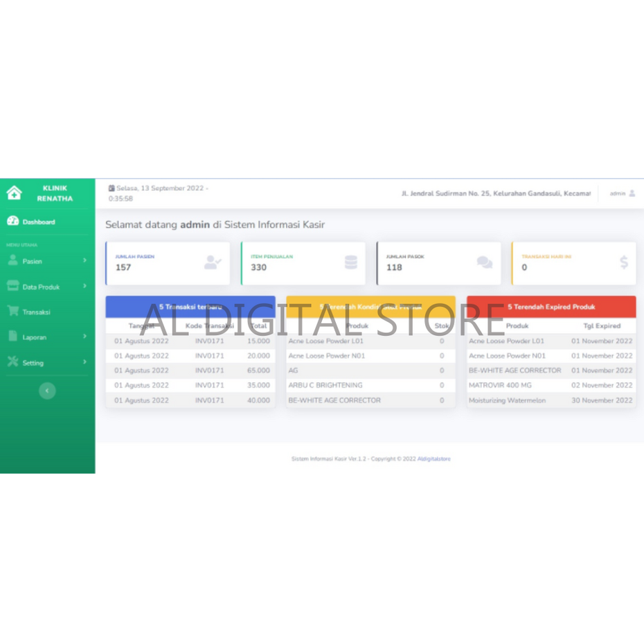Click the Setting tools icon
This screenshot has width=644, height=644.
click(x=12, y=361)
